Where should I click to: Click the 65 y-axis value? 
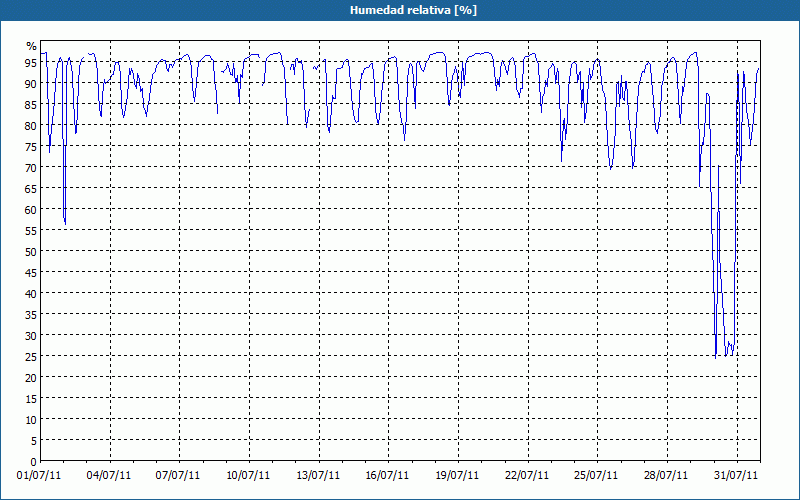click(x=31, y=189)
